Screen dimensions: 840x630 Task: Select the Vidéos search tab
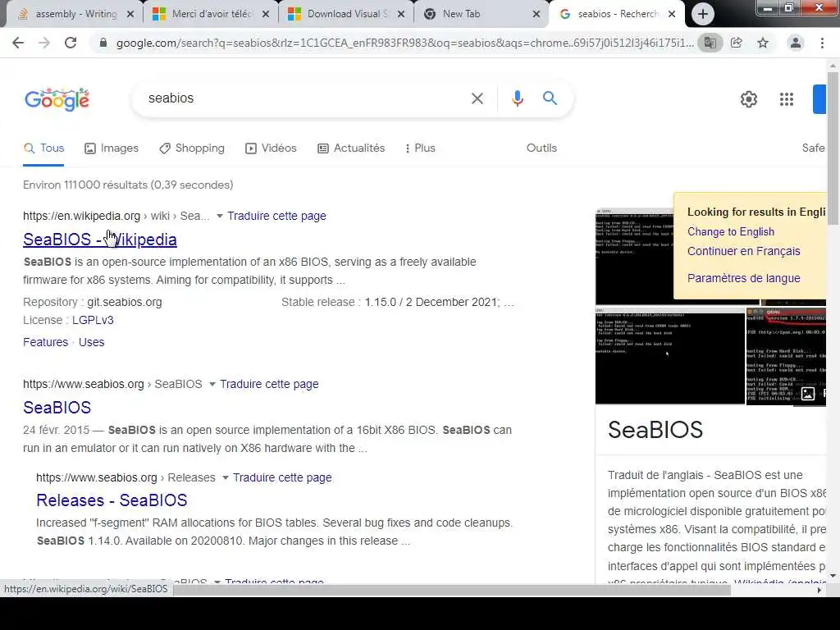point(271,148)
